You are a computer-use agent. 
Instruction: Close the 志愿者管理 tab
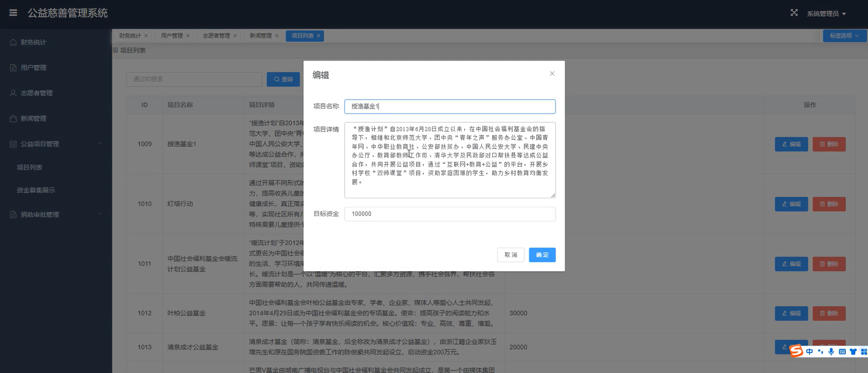coord(235,36)
